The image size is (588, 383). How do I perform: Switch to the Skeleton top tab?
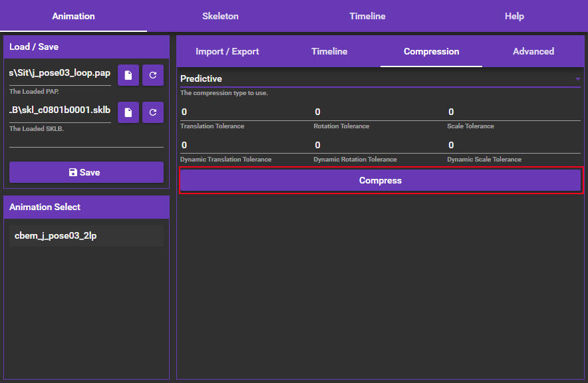coord(220,16)
